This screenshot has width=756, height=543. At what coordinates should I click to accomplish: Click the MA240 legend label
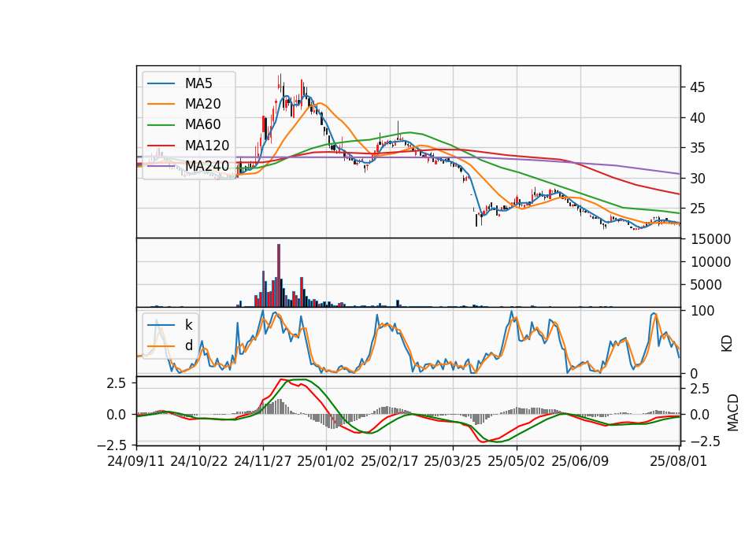click(x=207, y=166)
